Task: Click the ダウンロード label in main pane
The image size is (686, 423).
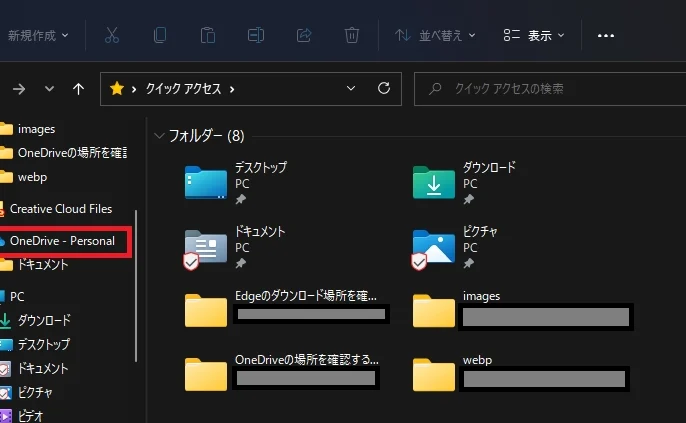Action: point(489,167)
